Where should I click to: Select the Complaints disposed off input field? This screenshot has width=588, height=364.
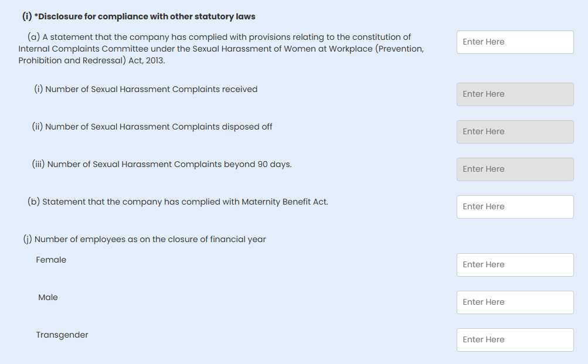[515, 132]
